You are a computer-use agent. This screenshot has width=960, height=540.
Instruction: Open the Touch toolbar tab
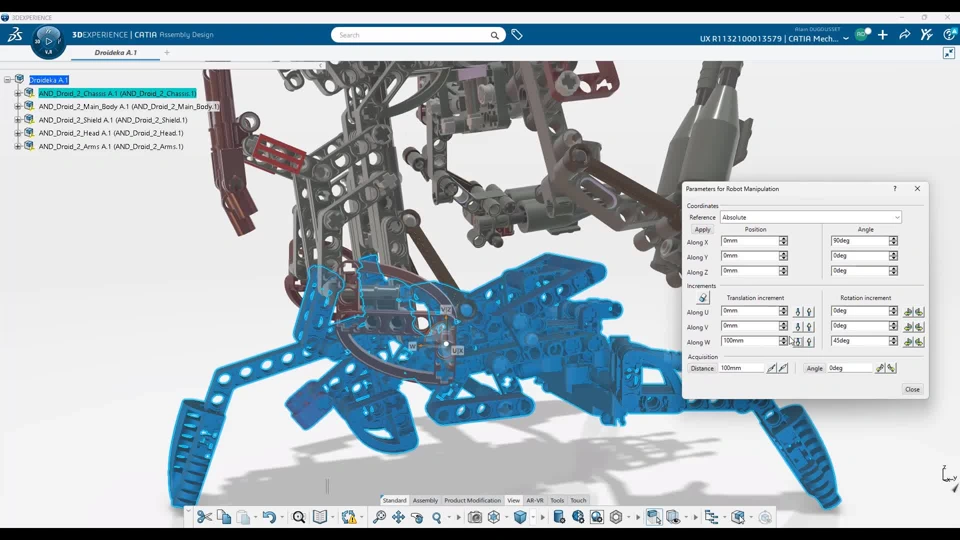pos(578,500)
